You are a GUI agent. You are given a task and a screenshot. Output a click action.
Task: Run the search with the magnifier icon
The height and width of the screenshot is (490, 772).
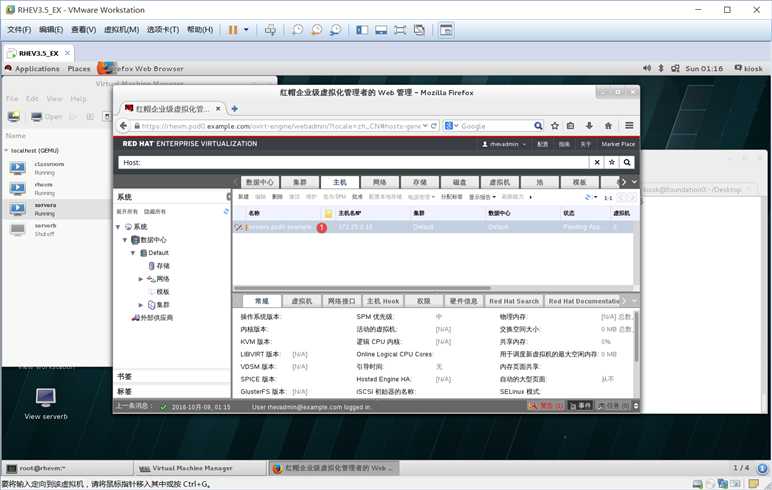click(x=627, y=163)
